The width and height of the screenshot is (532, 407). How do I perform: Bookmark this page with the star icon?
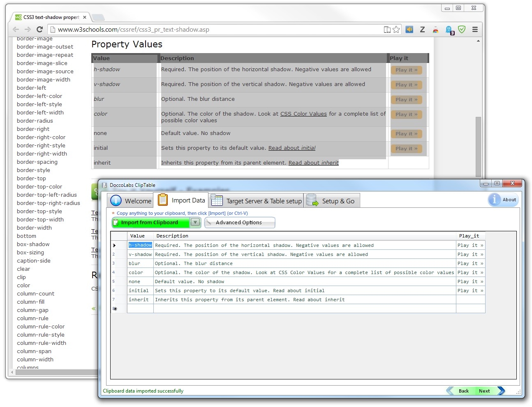point(396,29)
